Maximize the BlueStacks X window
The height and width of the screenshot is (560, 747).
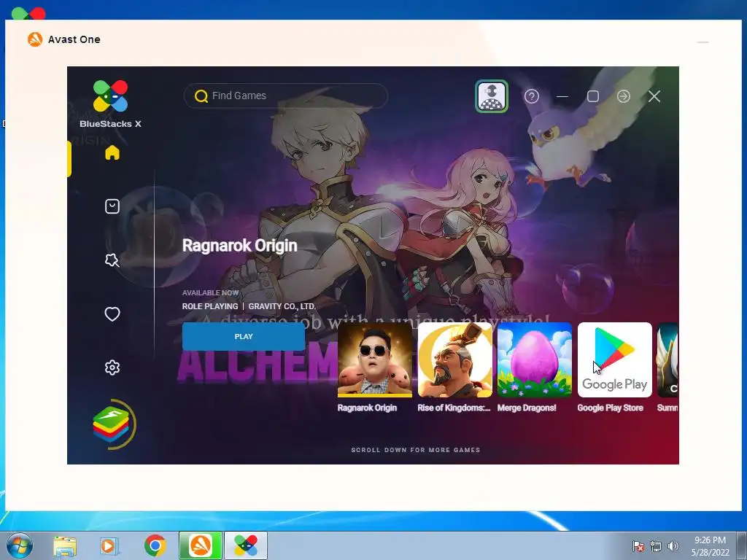click(593, 97)
